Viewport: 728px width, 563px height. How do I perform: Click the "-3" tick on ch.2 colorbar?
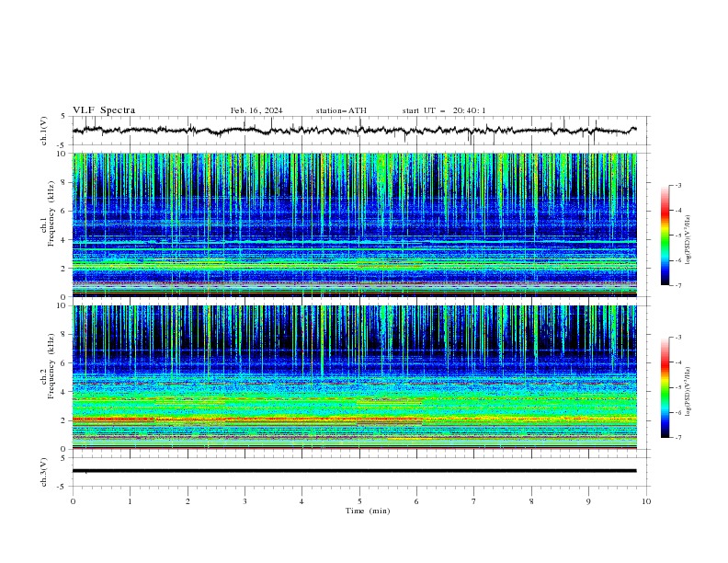[677, 338]
